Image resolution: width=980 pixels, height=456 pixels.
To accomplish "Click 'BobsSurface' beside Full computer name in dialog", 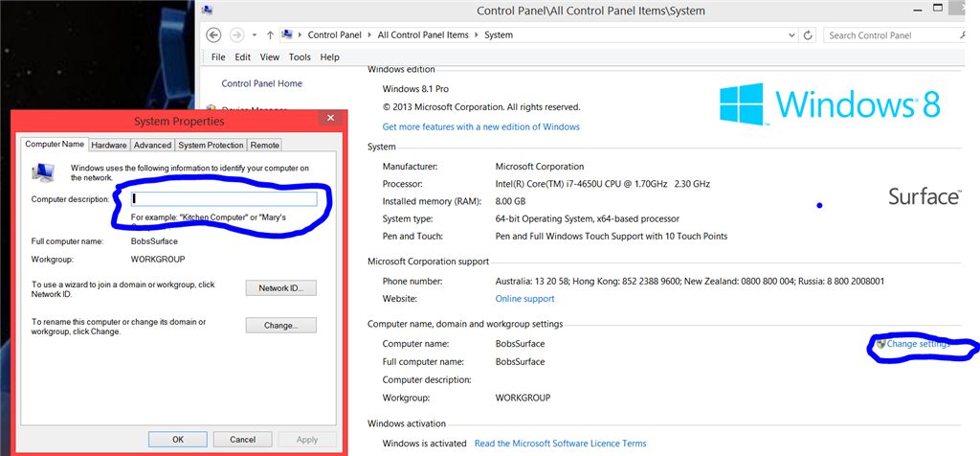I will 154,240.
